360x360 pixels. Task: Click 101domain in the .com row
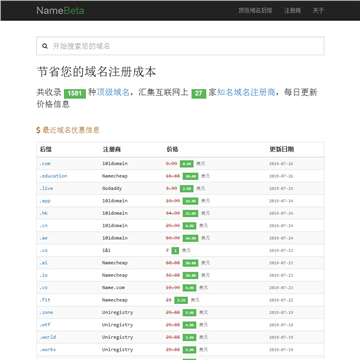[115, 164]
